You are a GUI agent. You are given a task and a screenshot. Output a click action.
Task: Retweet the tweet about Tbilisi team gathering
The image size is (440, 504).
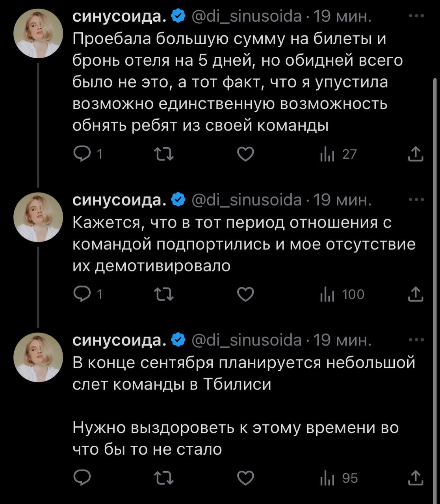pyautogui.click(x=163, y=478)
